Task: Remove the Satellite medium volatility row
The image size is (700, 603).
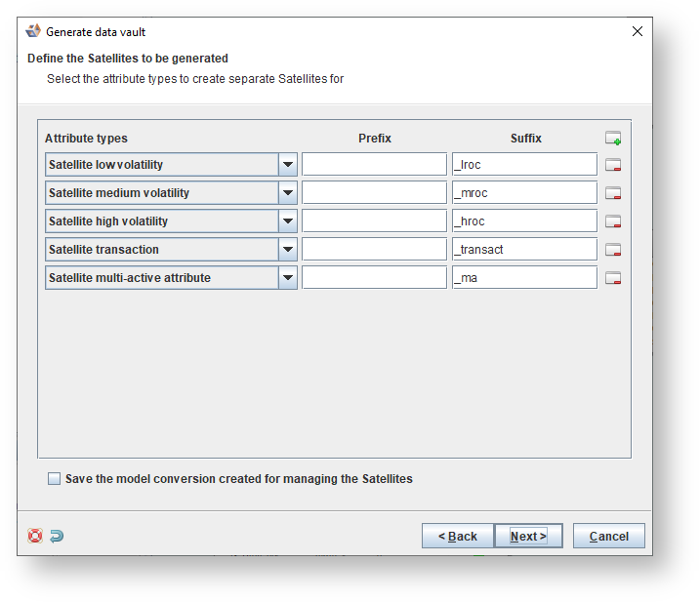Action: [613, 193]
